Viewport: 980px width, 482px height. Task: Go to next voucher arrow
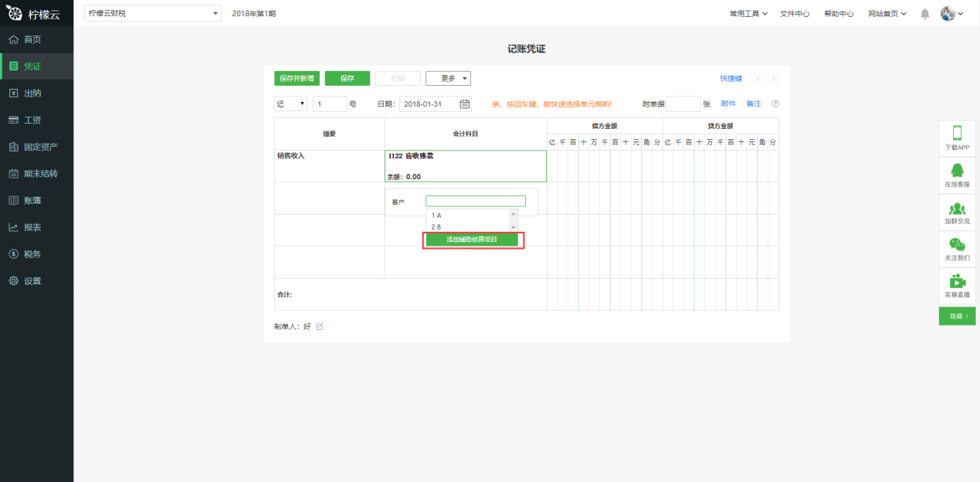pos(773,78)
